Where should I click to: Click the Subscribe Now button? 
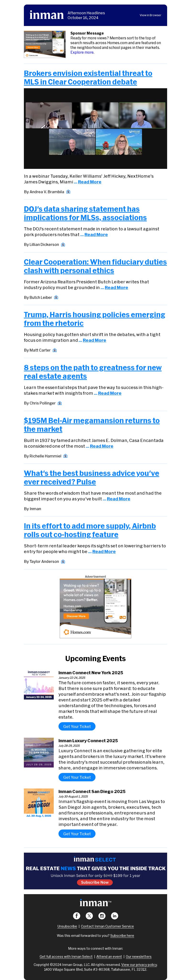tap(95, 882)
